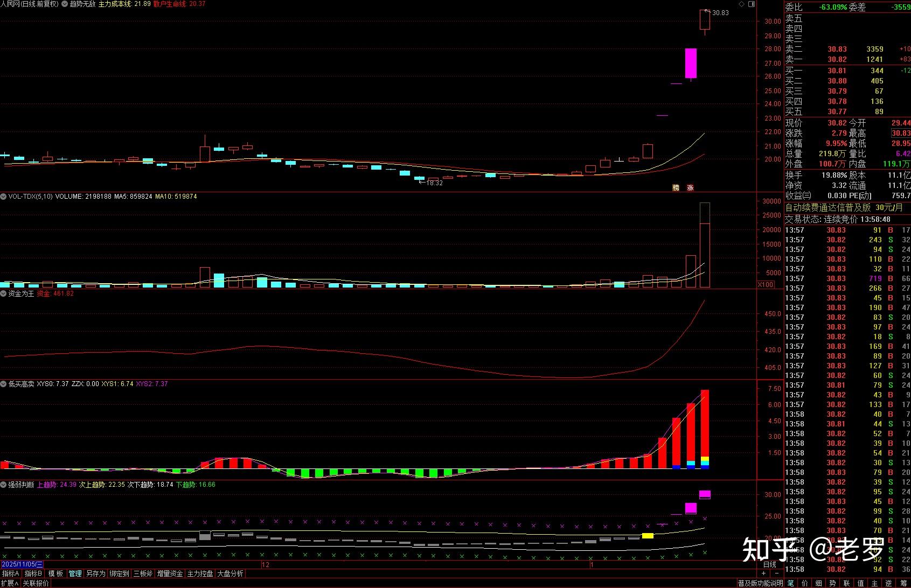
Task: Click the X100 volume scale marker
Action: [x=765, y=284]
